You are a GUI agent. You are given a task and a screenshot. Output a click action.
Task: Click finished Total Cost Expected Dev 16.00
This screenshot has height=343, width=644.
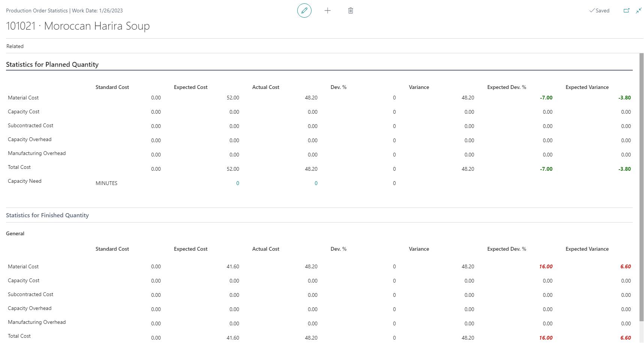[545, 338]
